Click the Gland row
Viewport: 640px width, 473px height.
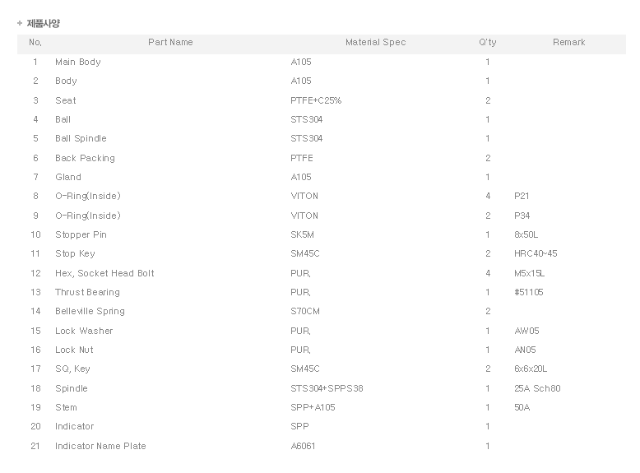(x=321, y=177)
